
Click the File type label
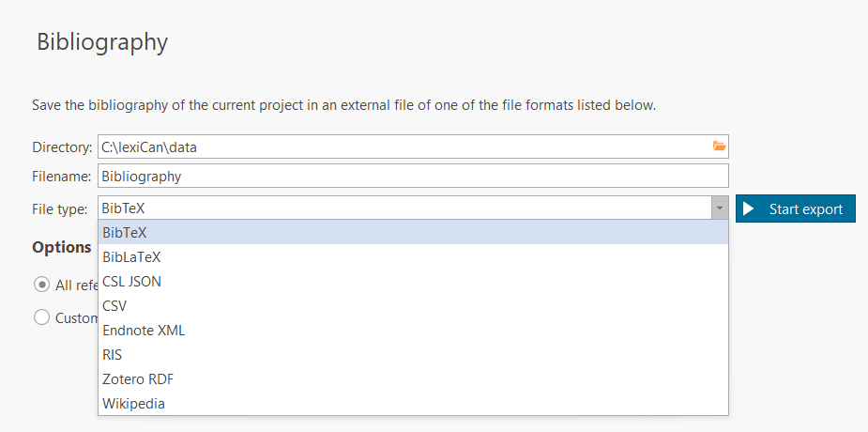[x=60, y=209]
